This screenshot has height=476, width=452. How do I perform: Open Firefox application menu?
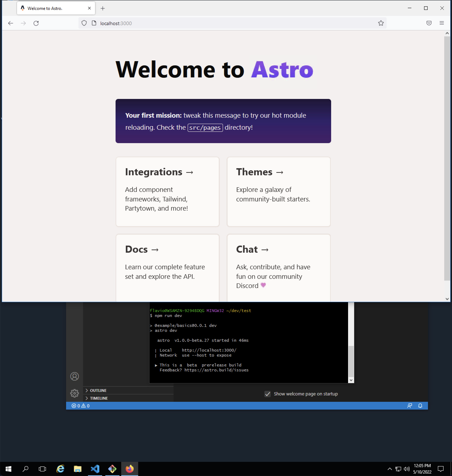click(441, 23)
